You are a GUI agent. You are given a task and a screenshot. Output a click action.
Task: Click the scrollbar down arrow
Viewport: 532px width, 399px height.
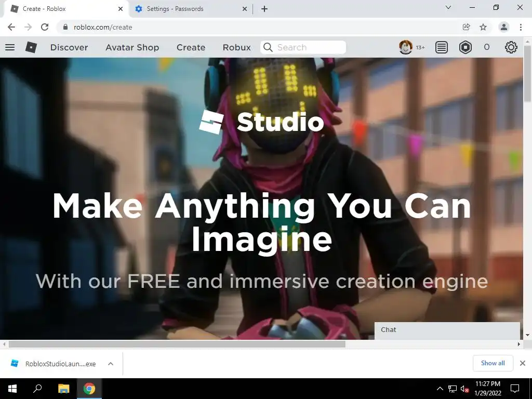pyautogui.click(x=527, y=335)
